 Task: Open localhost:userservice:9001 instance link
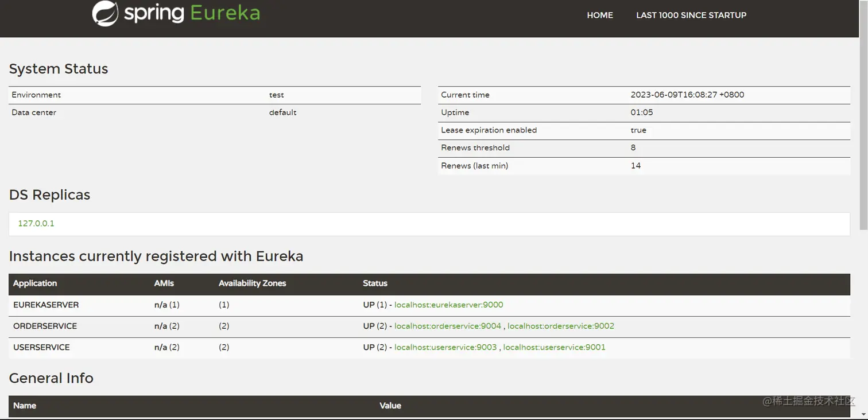click(555, 347)
